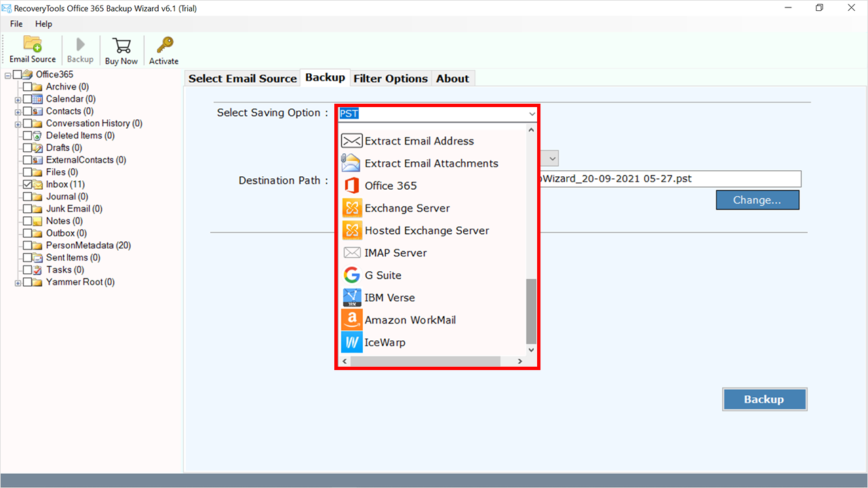Viewport: 868px width, 488px height.
Task: Click the list horizontal scroll right arrow
Action: click(520, 362)
